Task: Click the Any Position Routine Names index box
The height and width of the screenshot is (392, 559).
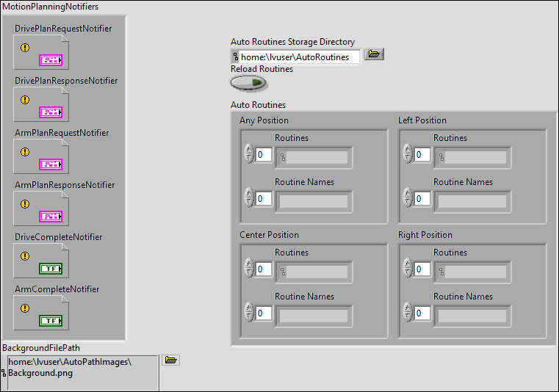Action: pyautogui.click(x=264, y=199)
